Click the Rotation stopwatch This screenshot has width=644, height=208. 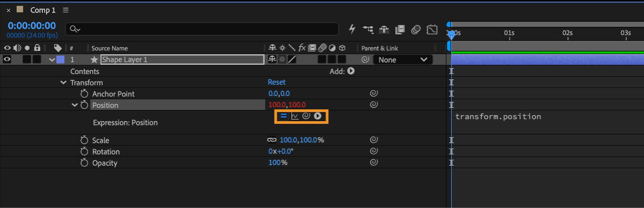coord(85,151)
